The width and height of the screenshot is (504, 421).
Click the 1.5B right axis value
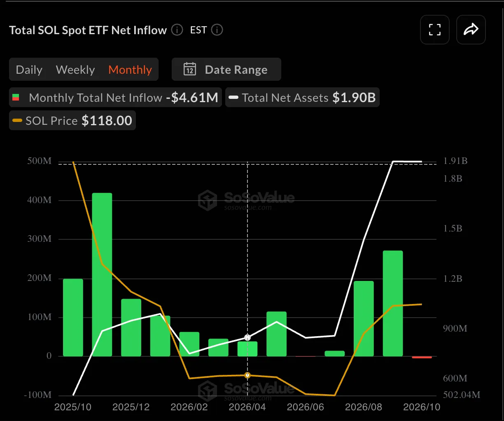(453, 228)
